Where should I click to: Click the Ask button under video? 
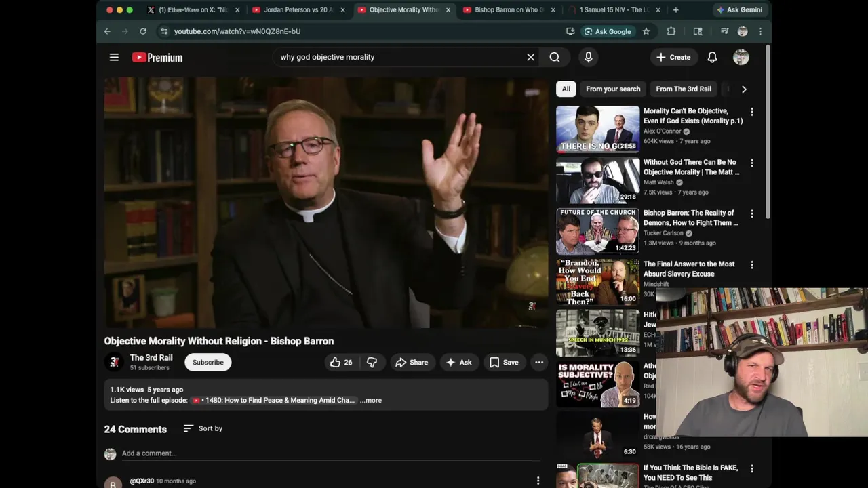[458, 362]
